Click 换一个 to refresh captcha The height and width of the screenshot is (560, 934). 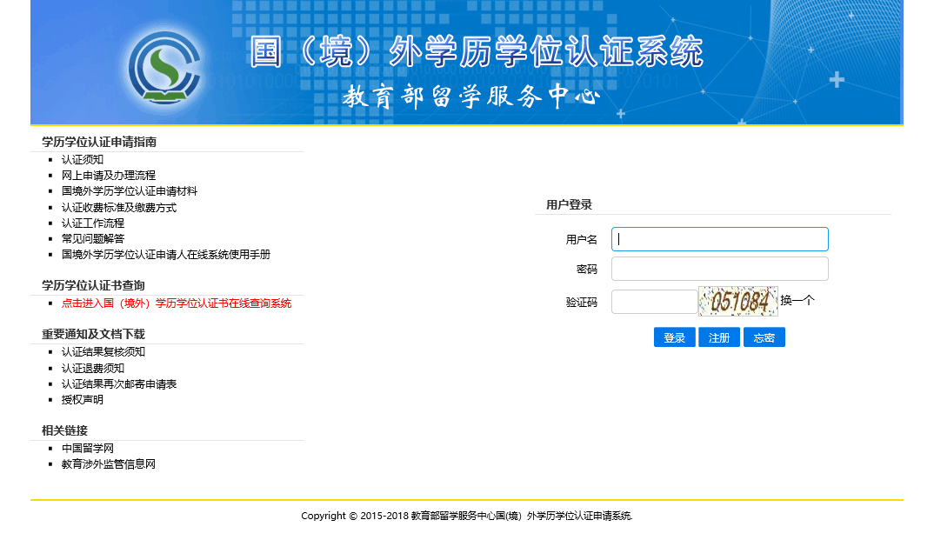[x=797, y=300]
